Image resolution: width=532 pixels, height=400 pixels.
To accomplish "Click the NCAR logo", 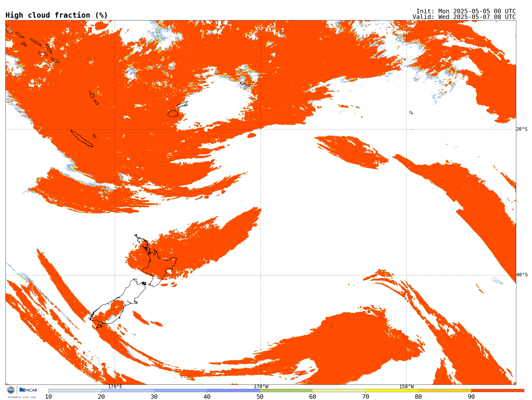I will 28,390.
